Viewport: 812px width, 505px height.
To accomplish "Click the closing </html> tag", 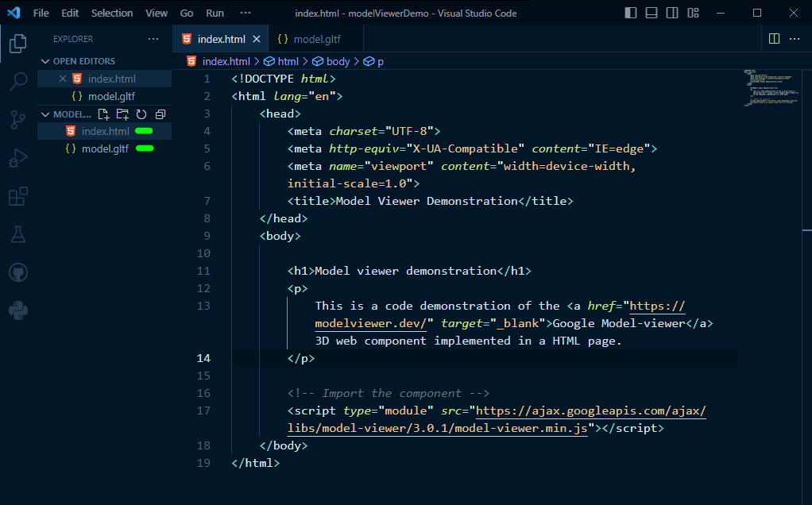I will point(256,463).
